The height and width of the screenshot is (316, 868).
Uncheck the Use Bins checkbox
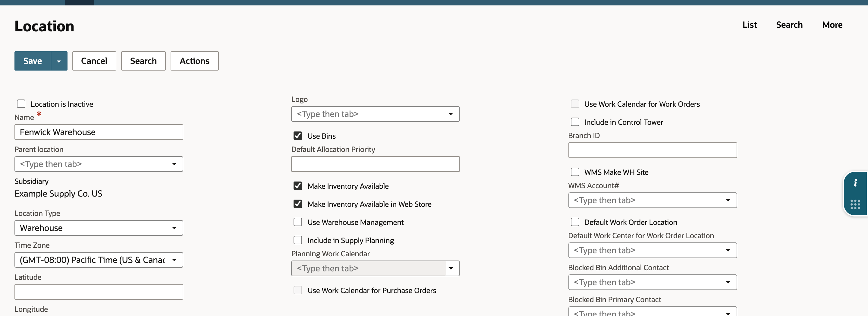point(297,136)
